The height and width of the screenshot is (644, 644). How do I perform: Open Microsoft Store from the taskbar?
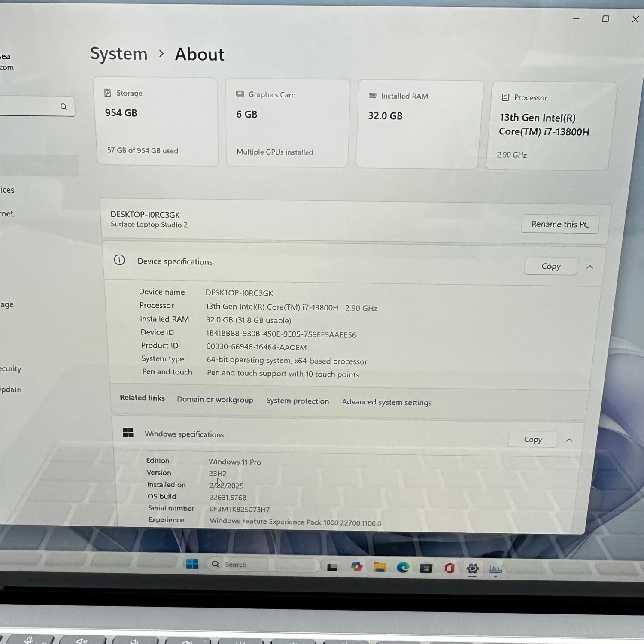click(x=426, y=568)
